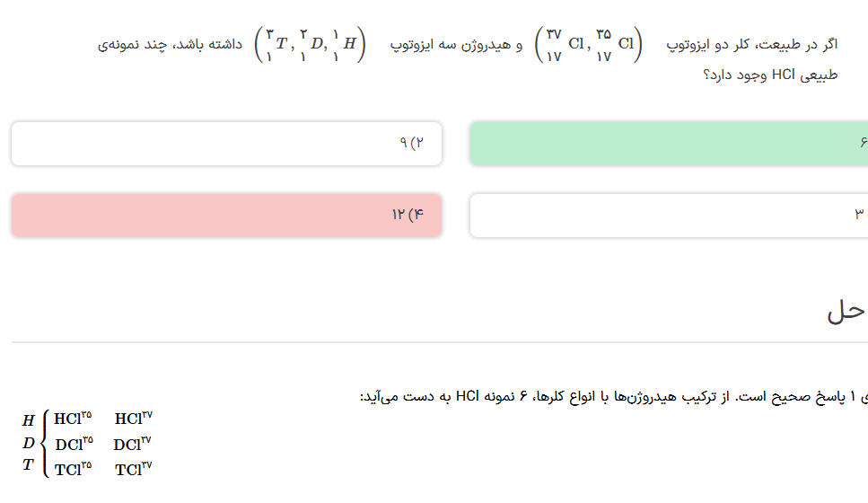Click the TCl³⁵ molecule in the solution
Image resolution: width=868 pixels, height=503 pixels.
pos(73,469)
